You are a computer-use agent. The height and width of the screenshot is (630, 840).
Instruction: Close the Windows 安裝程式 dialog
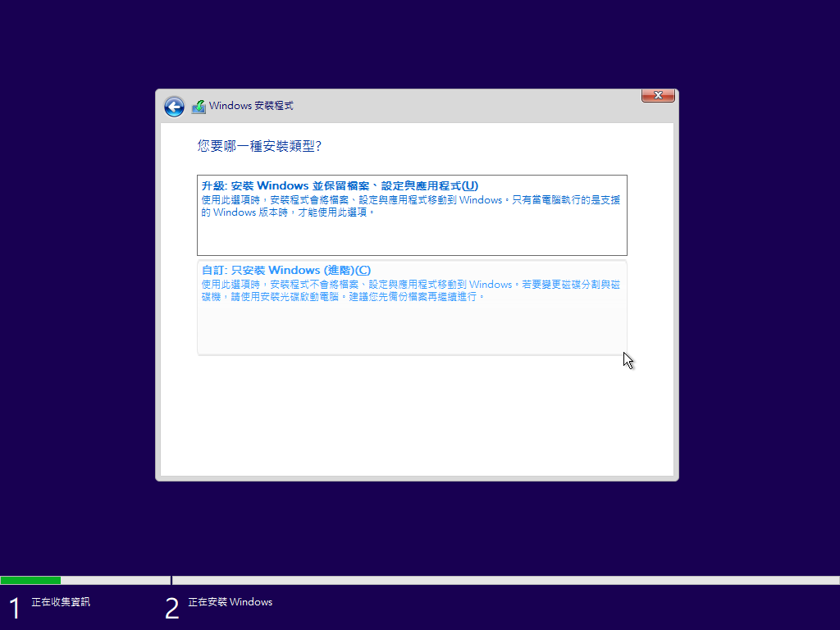[x=658, y=96]
